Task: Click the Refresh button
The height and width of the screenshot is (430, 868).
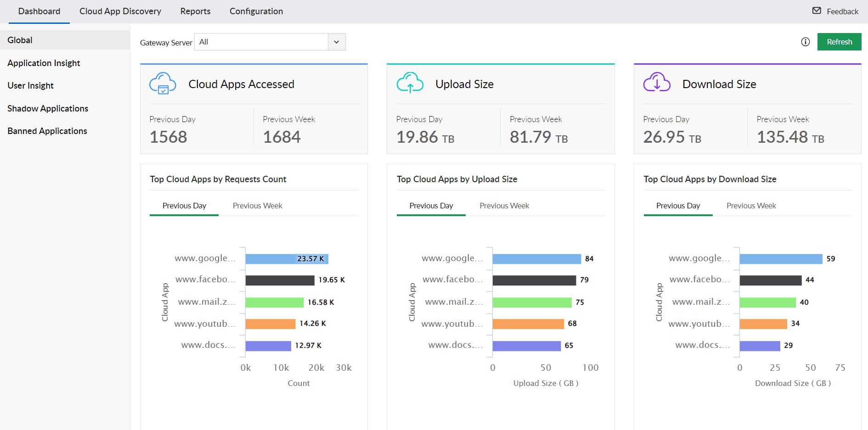Action: click(x=839, y=42)
